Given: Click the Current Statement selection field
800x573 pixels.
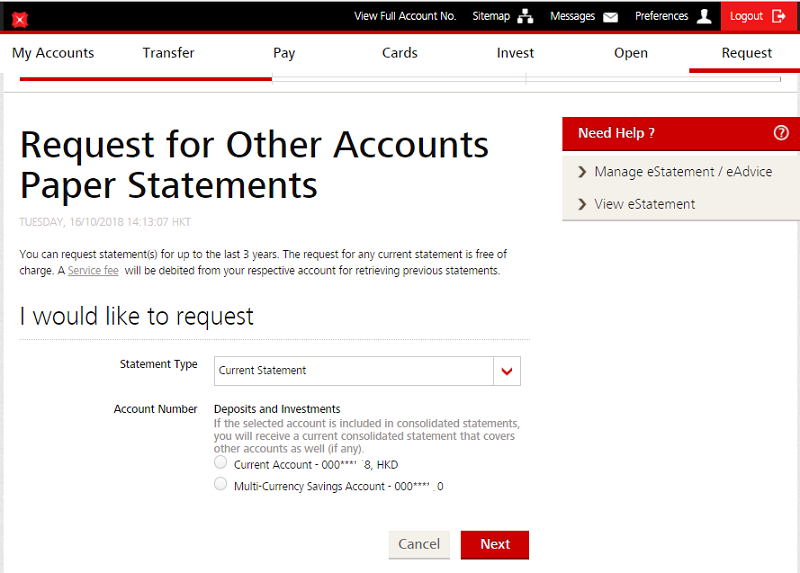Looking at the screenshot, I should [354, 371].
